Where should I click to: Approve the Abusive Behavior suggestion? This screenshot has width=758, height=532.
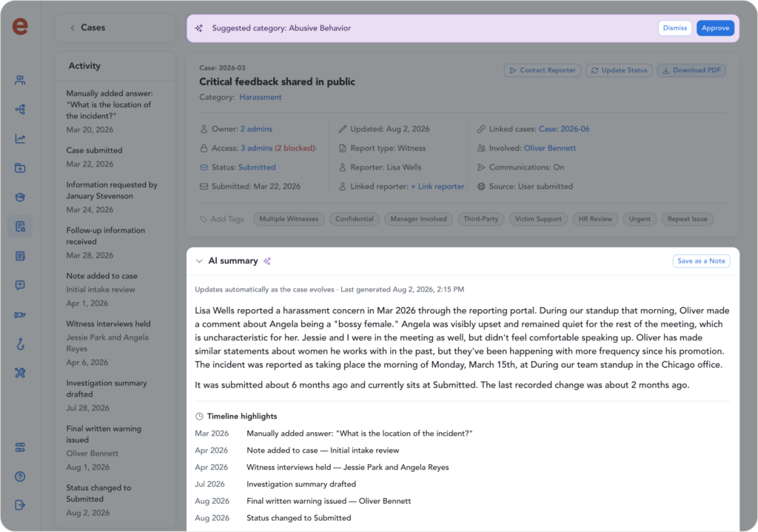[716, 28]
